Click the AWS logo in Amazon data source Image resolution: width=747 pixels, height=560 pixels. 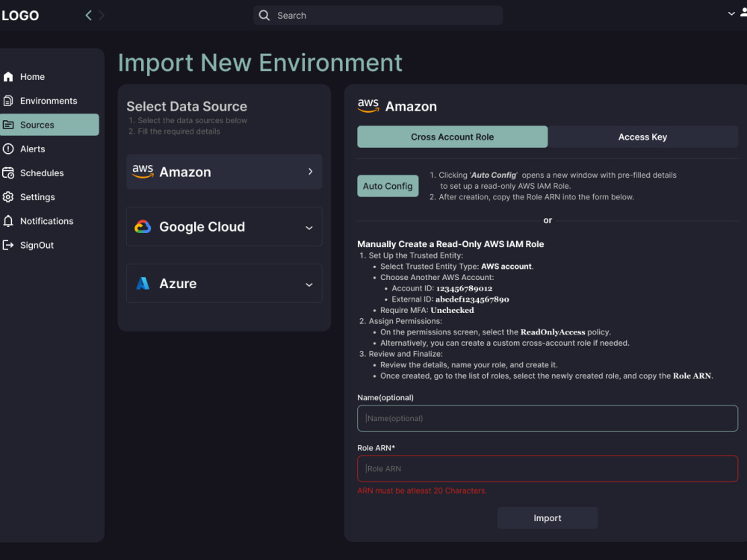pos(143,172)
